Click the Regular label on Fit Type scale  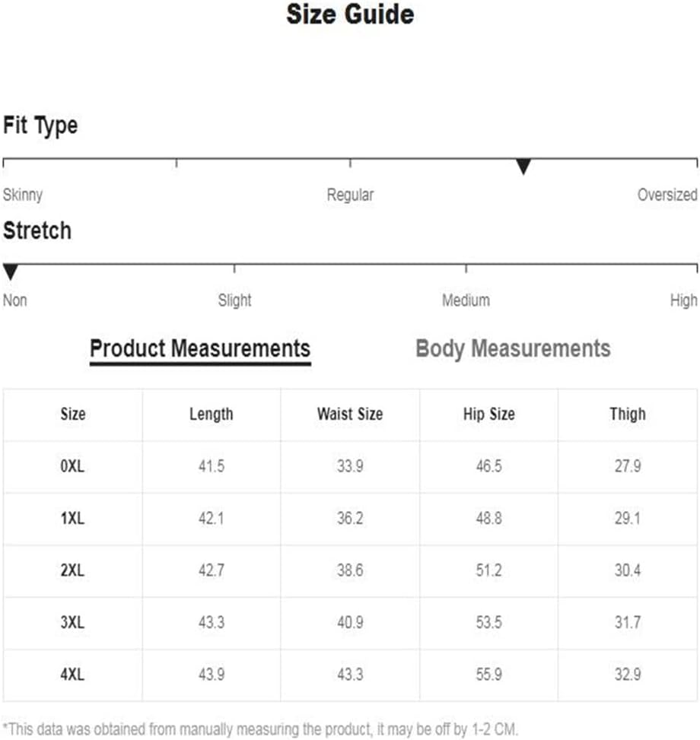click(350, 195)
